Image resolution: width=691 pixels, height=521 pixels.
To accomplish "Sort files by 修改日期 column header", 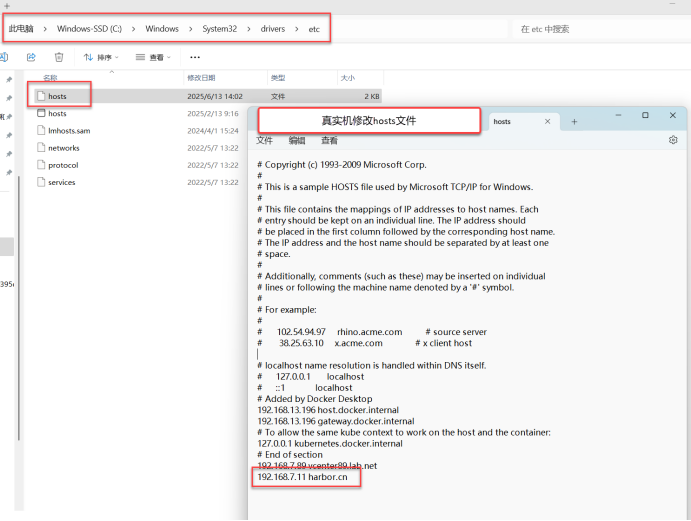I will (x=201, y=78).
